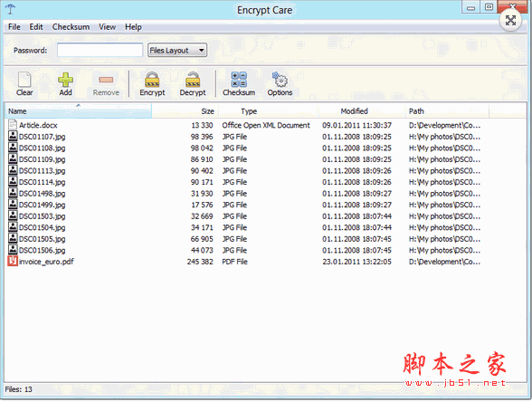The width and height of the screenshot is (532, 402).
Task: Select the invoice_euro.pdf file name
Action: 46,262
